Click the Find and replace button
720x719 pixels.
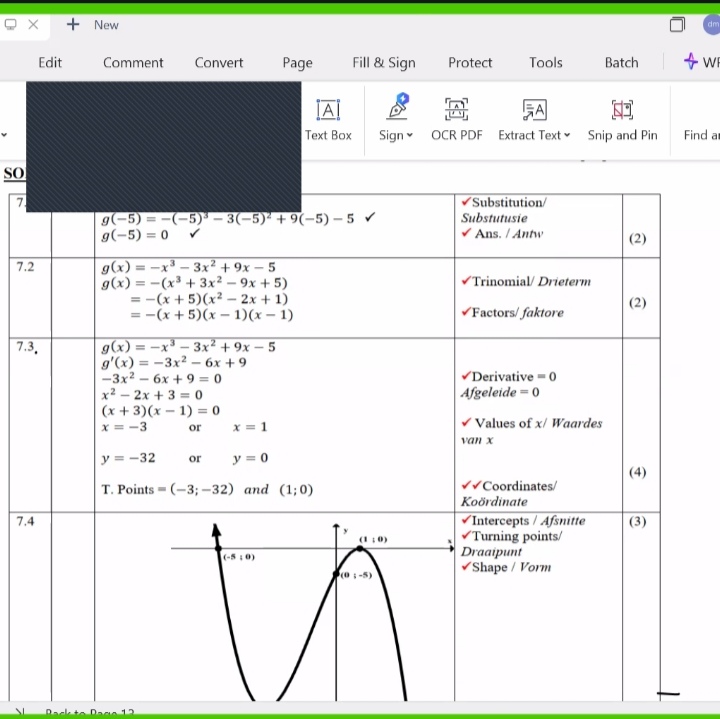[700, 135]
